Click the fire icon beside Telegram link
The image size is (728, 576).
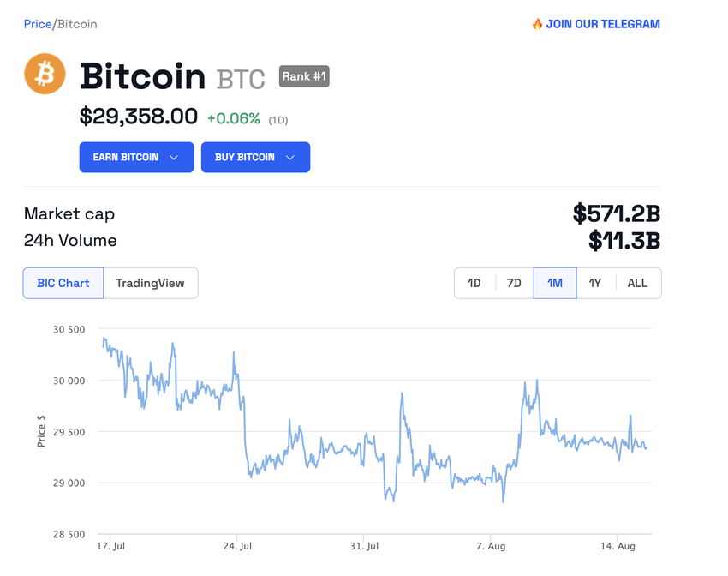[x=537, y=24]
